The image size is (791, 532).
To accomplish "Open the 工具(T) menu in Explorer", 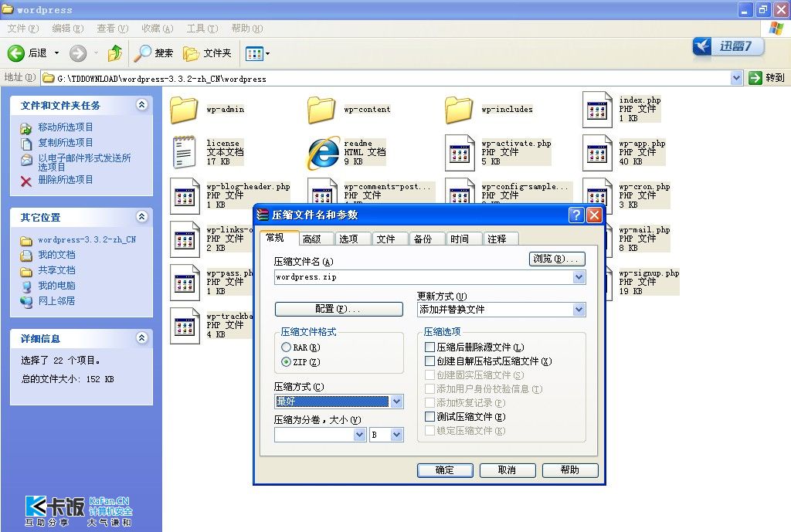I will coord(202,29).
